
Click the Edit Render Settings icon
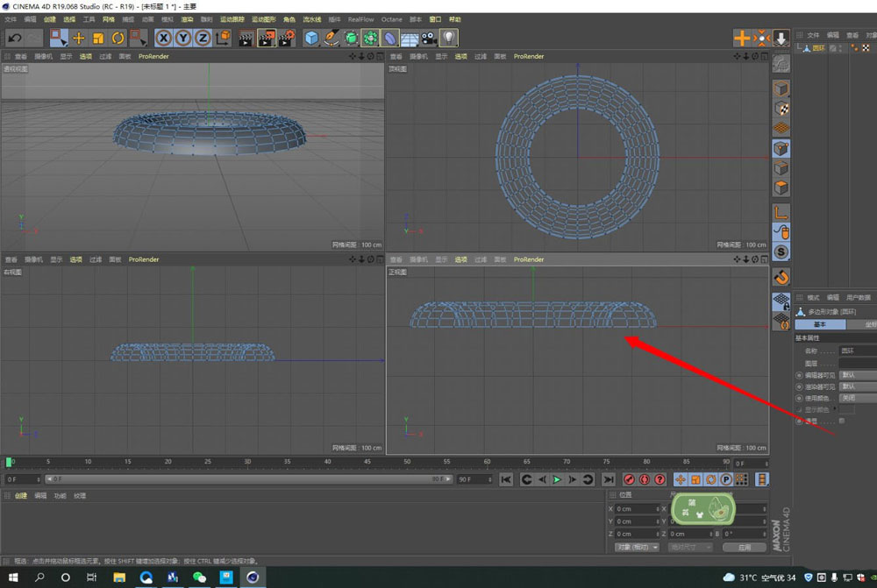coord(286,38)
